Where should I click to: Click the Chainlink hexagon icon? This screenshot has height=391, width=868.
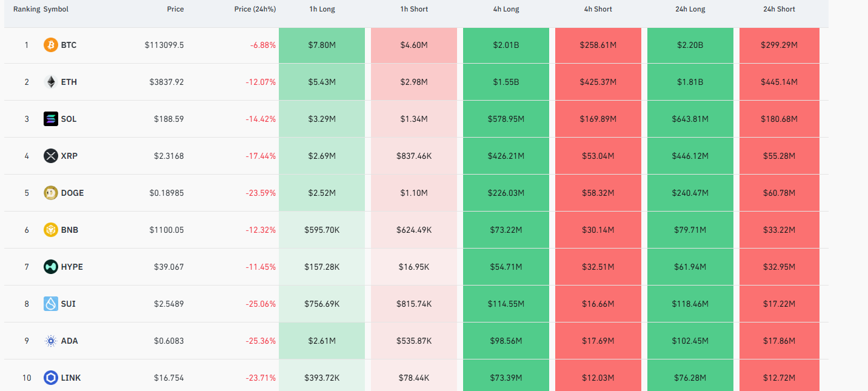pos(51,378)
